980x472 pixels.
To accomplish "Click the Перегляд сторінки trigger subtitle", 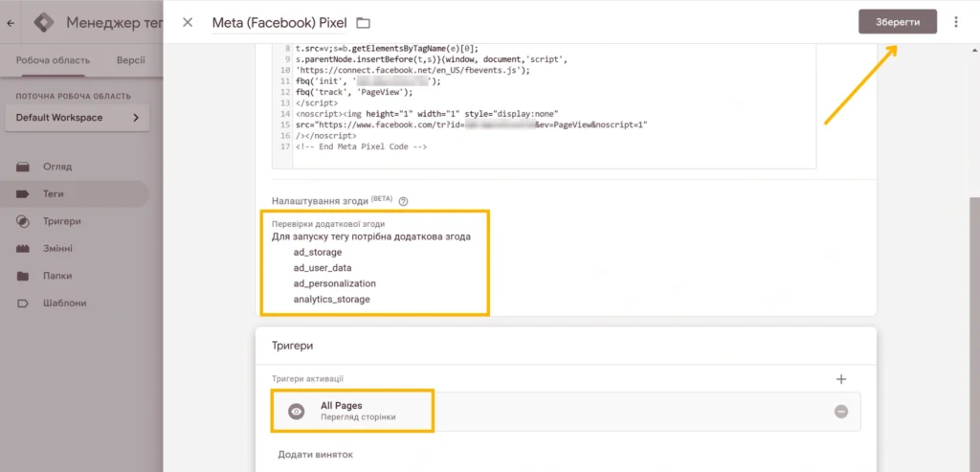I will tap(358, 417).
